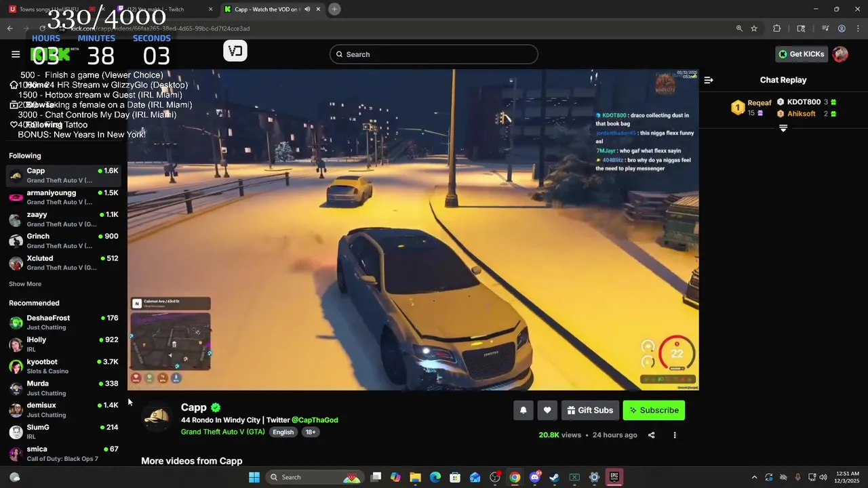The width and height of the screenshot is (868, 488).
Task: Open recommended channel iHolly
Action: 64,344
